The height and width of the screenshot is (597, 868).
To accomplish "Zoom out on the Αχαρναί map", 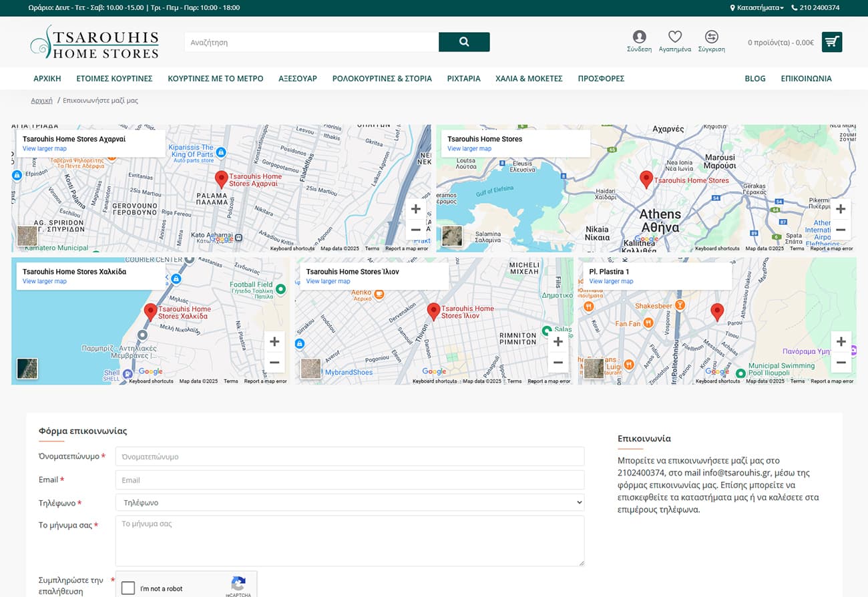I will coord(416,230).
